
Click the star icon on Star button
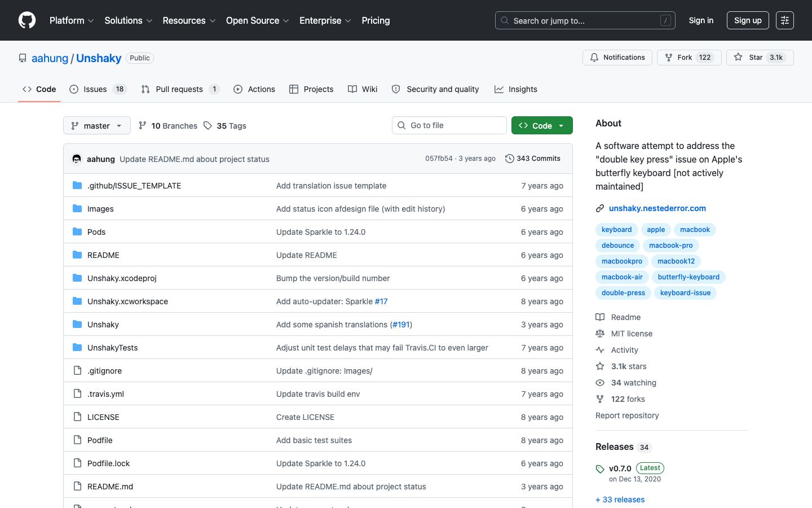[x=738, y=58]
